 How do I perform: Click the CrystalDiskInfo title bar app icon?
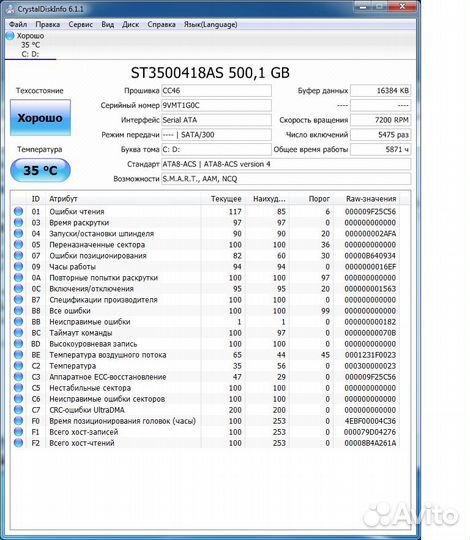pyautogui.click(x=10, y=8)
